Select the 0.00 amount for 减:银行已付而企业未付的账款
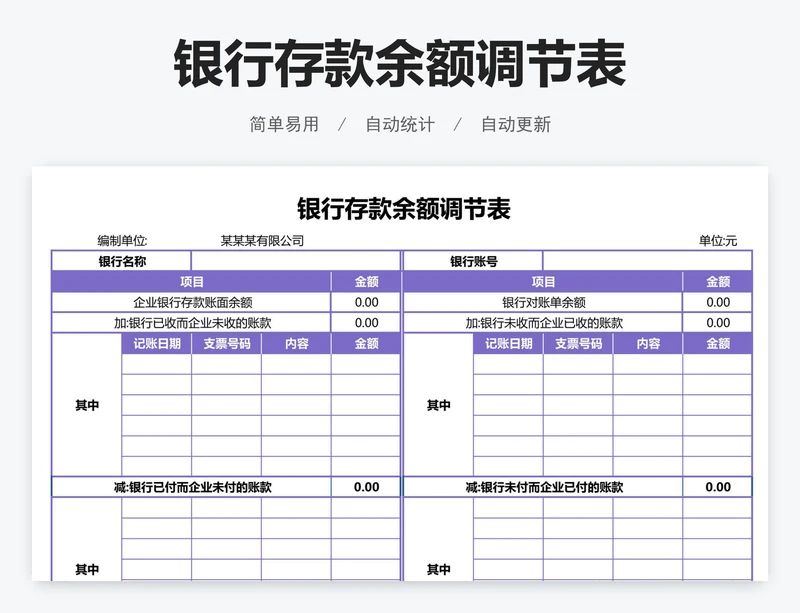The image size is (800, 613). point(366,487)
